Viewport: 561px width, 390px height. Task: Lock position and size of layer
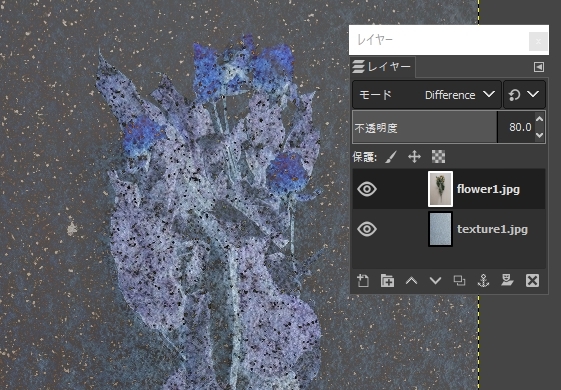(414, 157)
